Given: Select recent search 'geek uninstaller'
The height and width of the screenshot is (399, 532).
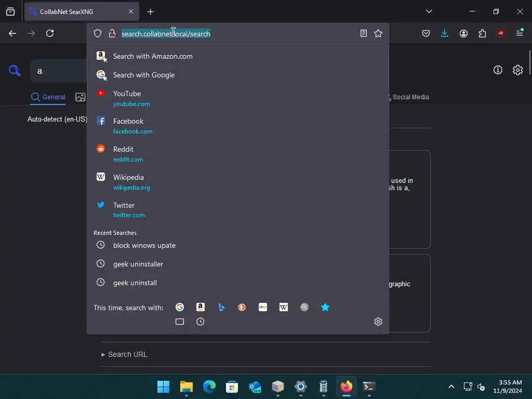Looking at the screenshot, I should click(x=237, y=264).
